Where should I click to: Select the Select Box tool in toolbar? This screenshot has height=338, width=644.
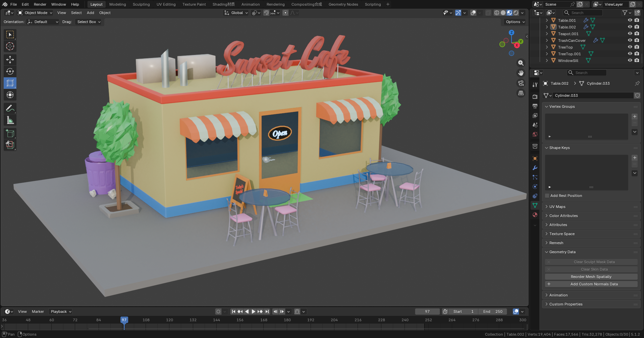click(10, 35)
